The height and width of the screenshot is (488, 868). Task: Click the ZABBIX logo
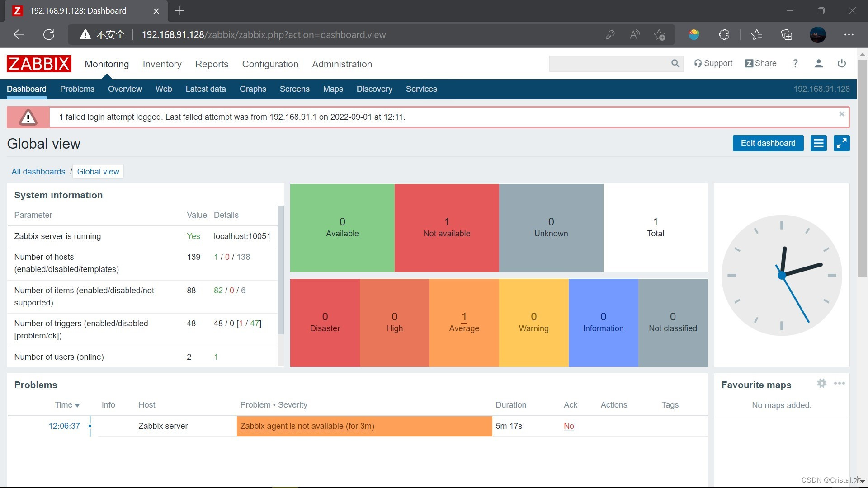click(x=39, y=64)
